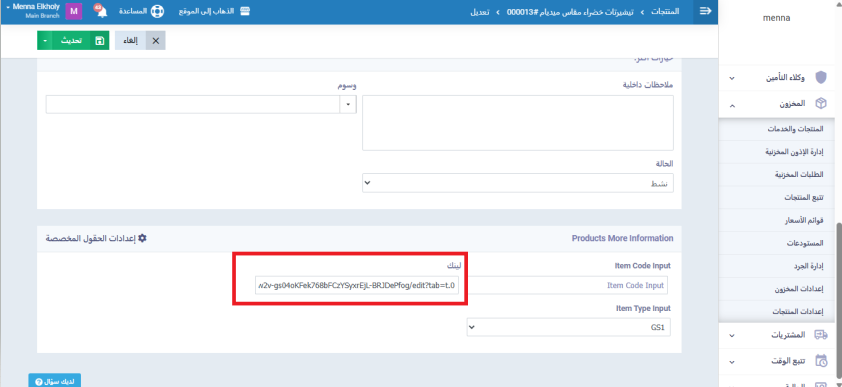Open المستودعات in sidebar

tap(805, 243)
